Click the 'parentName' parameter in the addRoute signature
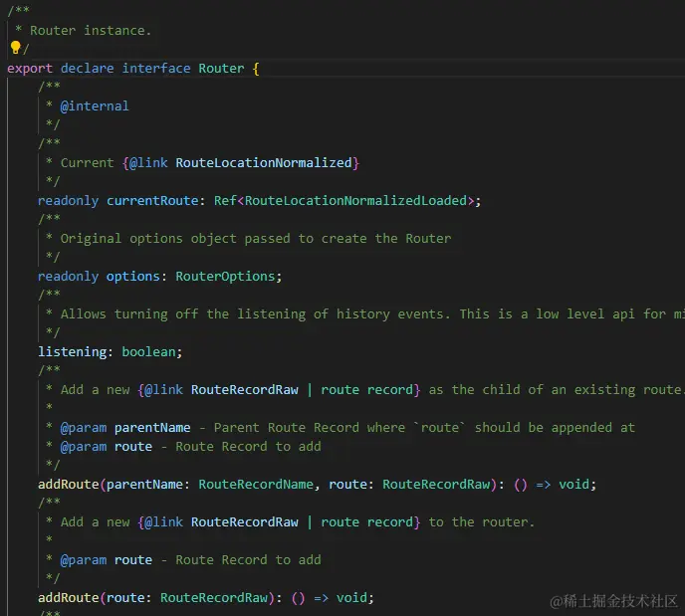685x616 pixels. coord(144,485)
